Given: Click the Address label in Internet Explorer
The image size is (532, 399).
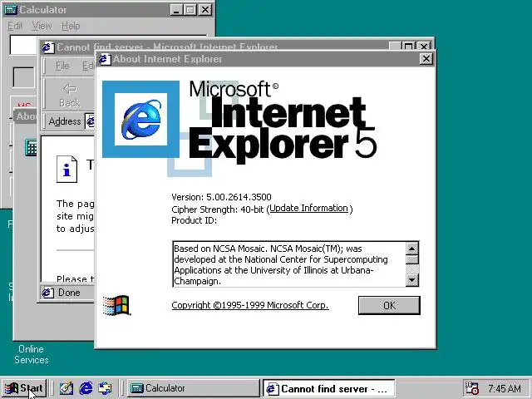Looking at the screenshot, I should point(65,121).
